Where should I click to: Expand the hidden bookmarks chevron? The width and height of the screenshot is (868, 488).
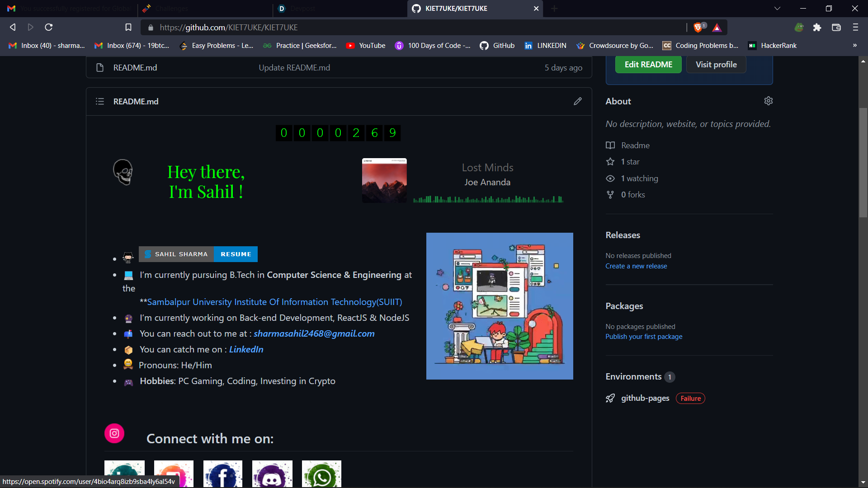(x=854, y=45)
